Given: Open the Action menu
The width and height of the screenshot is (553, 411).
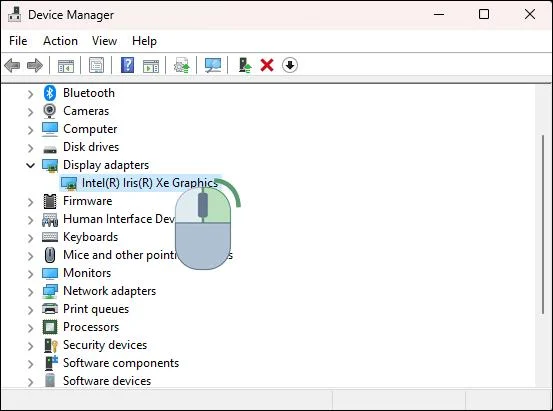Looking at the screenshot, I should (x=60, y=41).
